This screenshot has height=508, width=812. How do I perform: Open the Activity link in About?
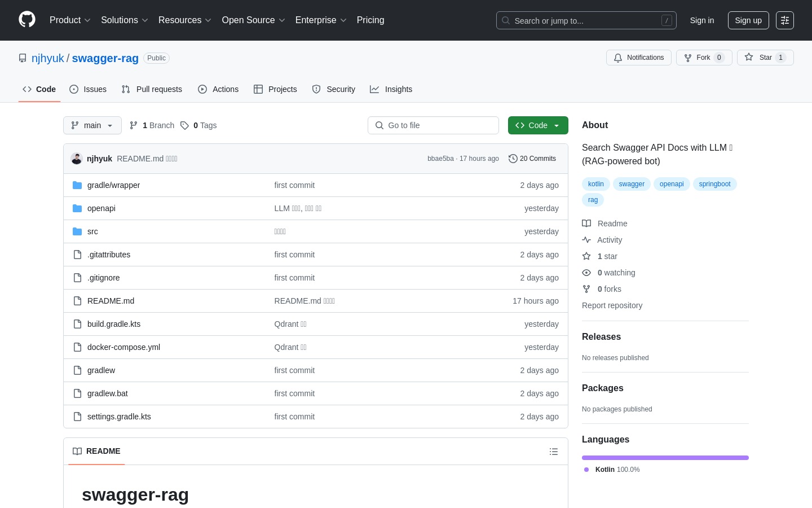coord(602,240)
